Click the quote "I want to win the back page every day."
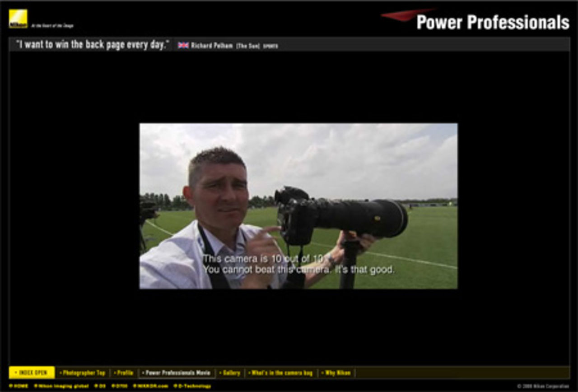578x392 pixels. click(93, 45)
